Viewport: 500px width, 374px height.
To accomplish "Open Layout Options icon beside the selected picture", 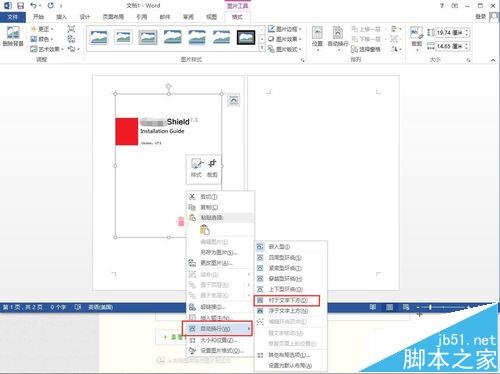I will tap(234, 100).
